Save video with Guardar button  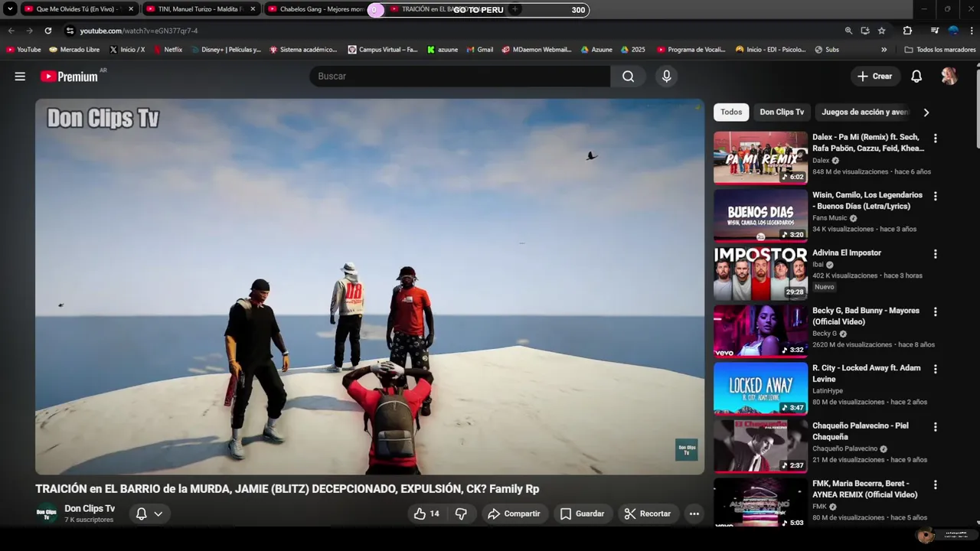[x=582, y=514]
